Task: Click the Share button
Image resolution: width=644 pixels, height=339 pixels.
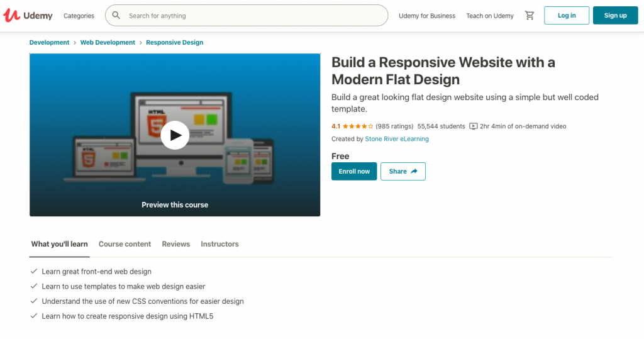Action: [x=403, y=171]
